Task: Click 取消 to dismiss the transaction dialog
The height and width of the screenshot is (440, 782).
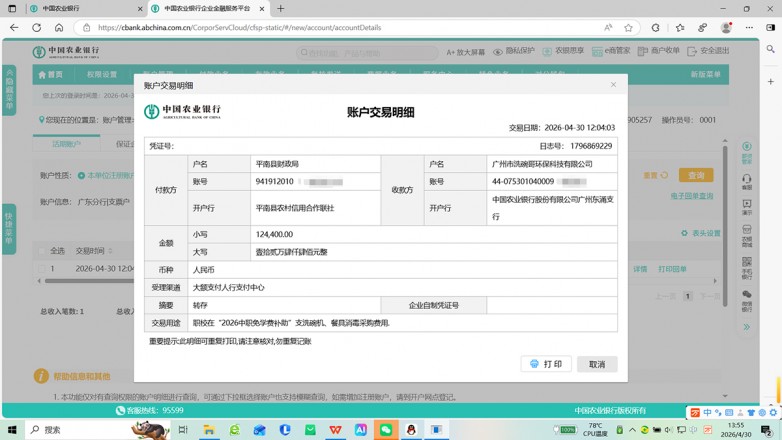Action: tap(597, 364)
